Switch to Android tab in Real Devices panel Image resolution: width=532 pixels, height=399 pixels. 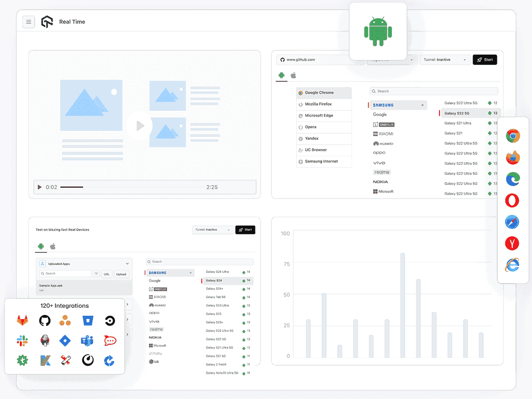(41, 246)
